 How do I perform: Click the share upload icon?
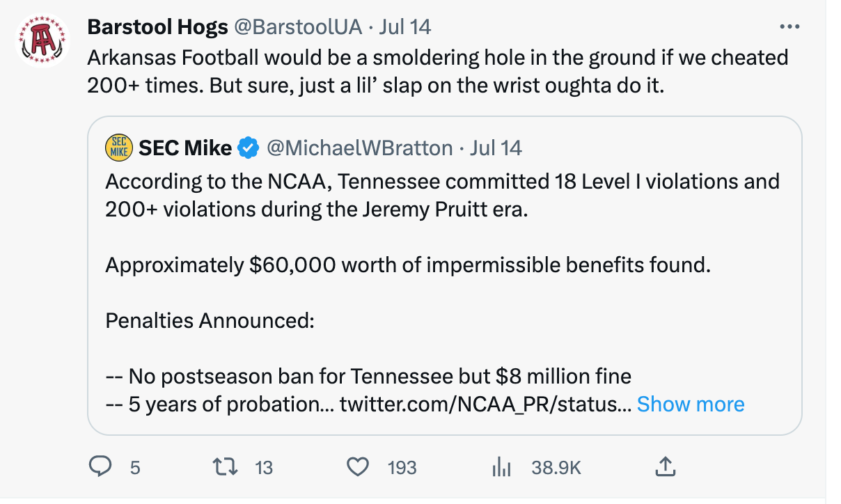(665, 467)
